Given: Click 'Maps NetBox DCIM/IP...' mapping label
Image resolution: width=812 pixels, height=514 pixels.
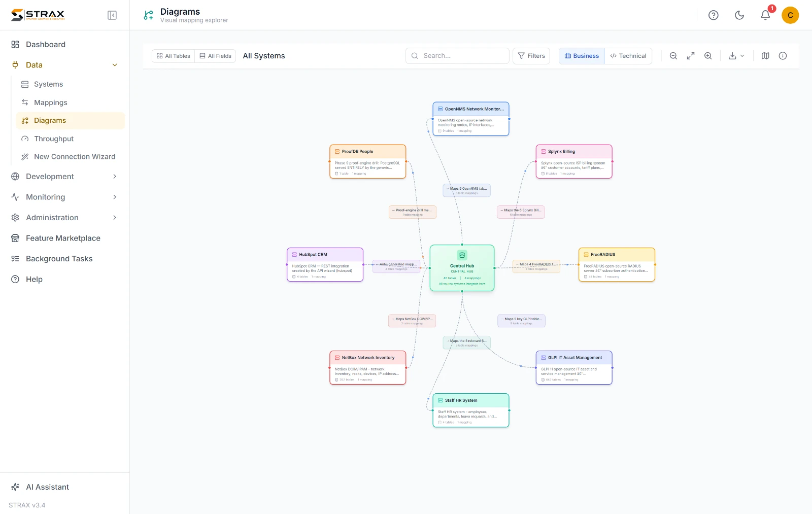Looking at the screenshot, I should 412,321.
